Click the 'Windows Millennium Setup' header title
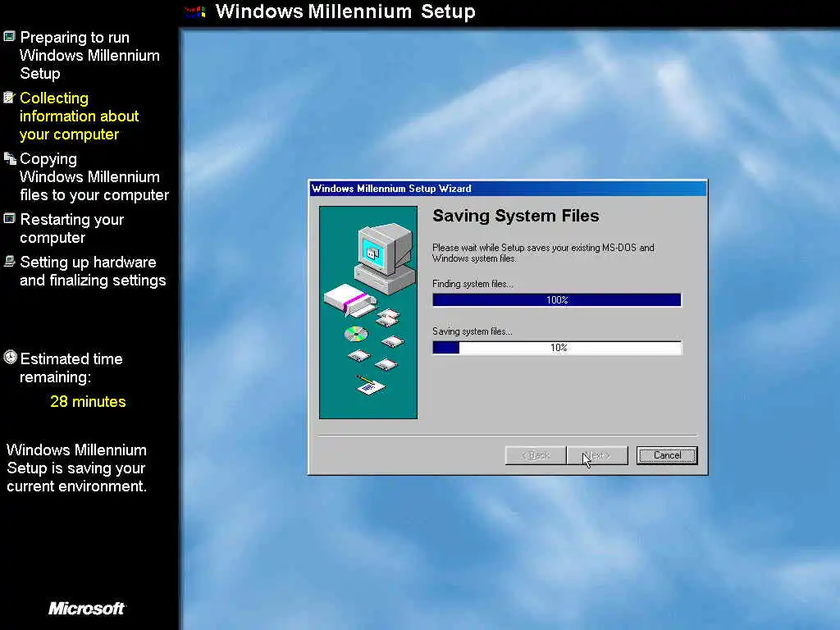840x630 pixels. tap(345, 11)
